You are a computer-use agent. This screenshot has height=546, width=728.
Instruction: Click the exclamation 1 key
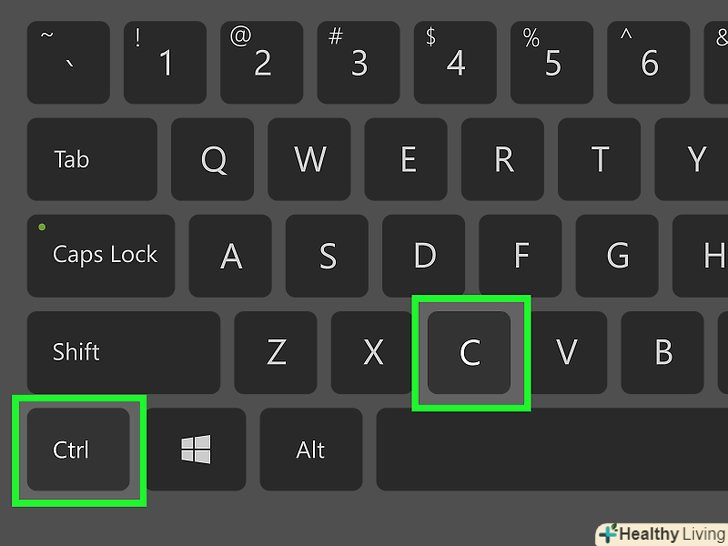165,62
